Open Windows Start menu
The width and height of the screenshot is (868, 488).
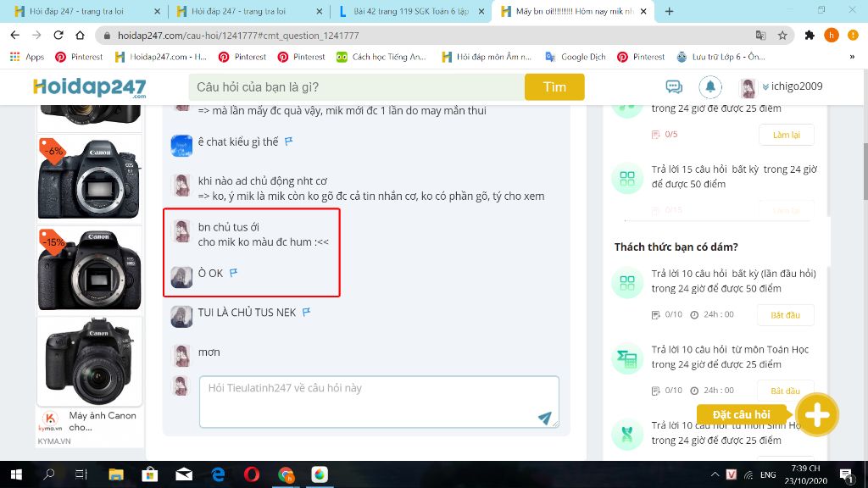coord(16,474)
